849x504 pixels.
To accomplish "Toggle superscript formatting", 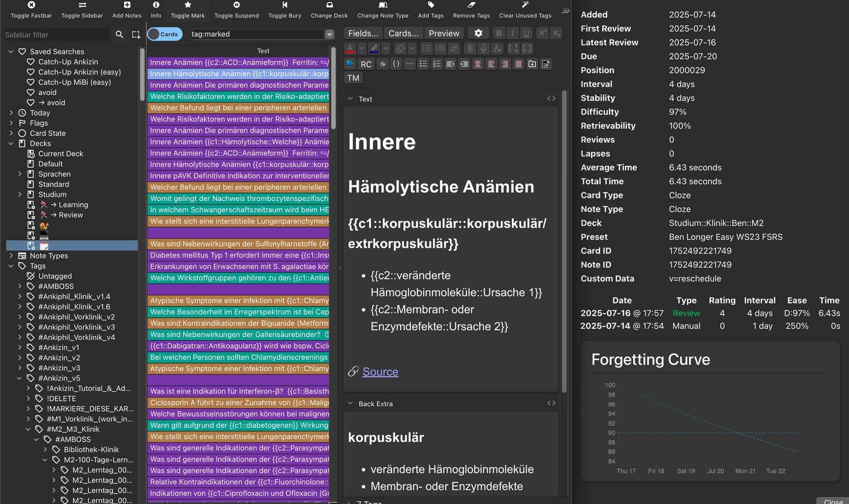I will click(x=543, y=33).
